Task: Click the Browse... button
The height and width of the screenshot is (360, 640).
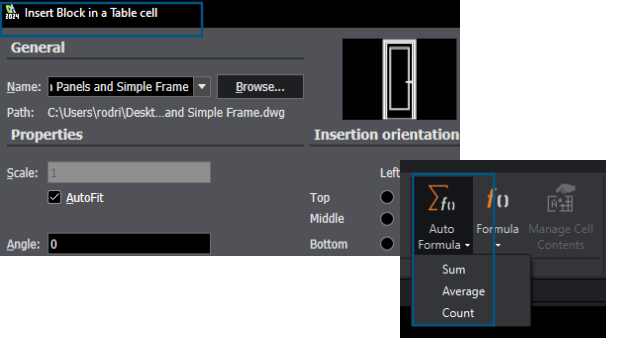Action: click(260, 87)
